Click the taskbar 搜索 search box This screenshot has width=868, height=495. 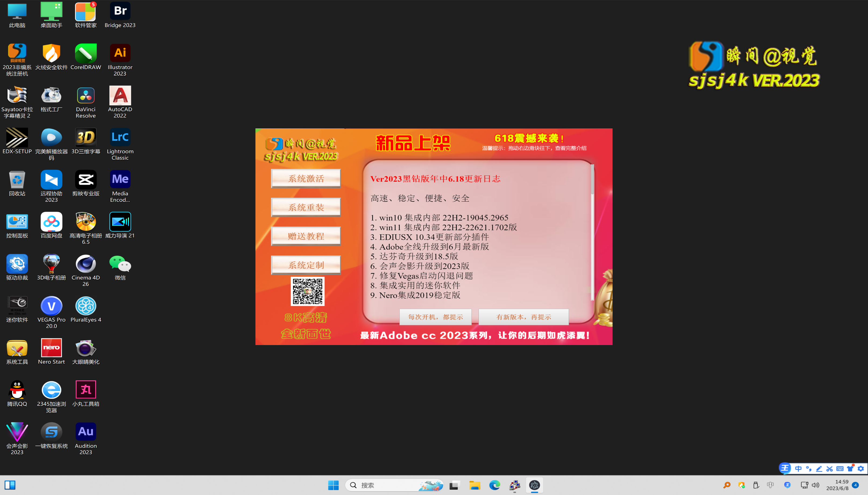coord(394,485)
